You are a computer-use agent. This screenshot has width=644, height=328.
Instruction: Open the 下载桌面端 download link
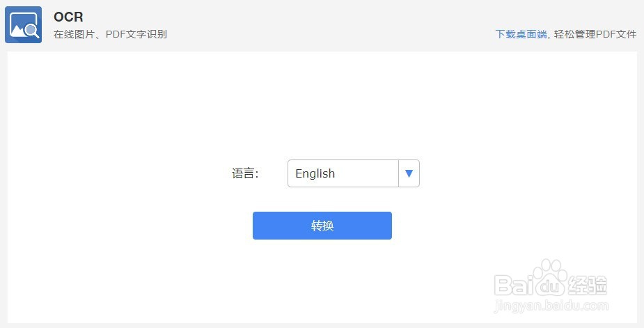click(x=521, y=34)
